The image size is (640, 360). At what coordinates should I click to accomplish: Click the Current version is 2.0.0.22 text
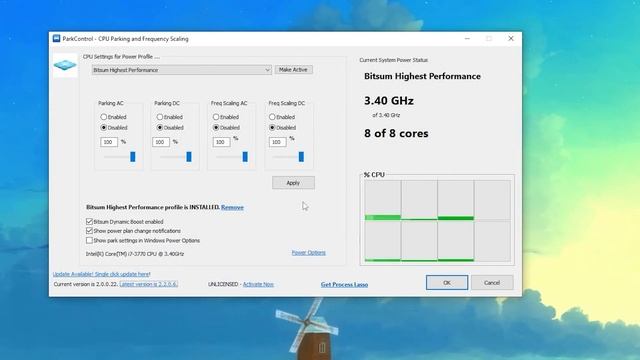coord(86,284)
